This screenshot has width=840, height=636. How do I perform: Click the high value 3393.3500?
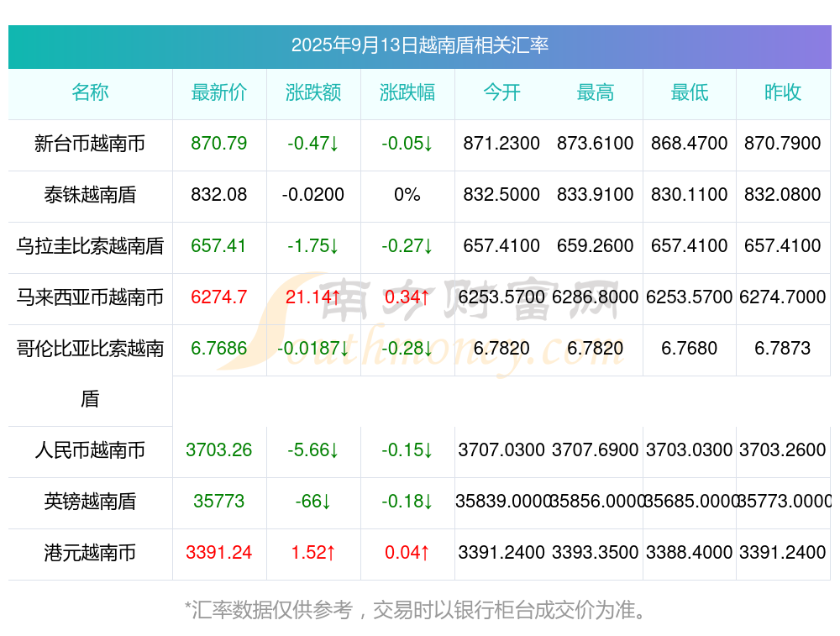tap(596, 553)
